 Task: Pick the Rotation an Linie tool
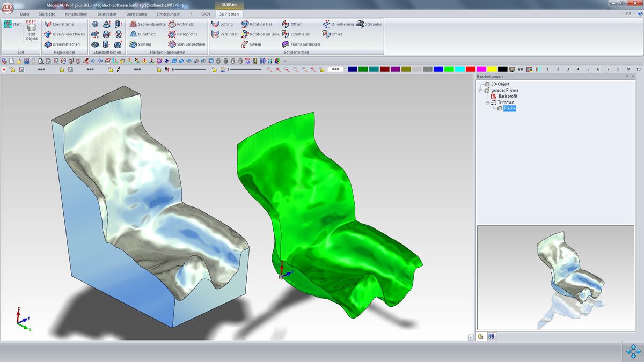click(260, 34)
